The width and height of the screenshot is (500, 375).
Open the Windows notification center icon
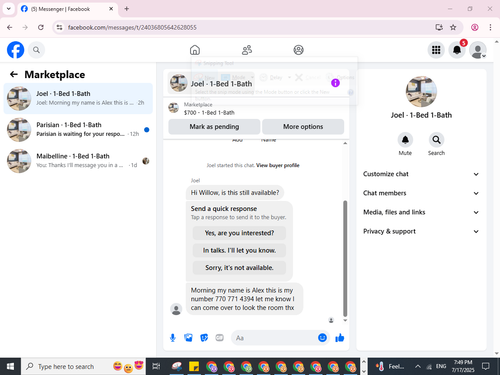pos(486,367)
